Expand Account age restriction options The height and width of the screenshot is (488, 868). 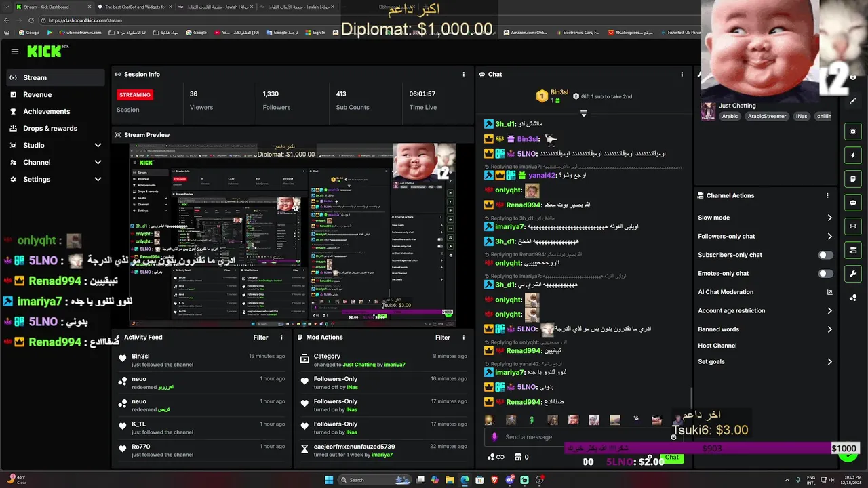[x=829, y=310]
